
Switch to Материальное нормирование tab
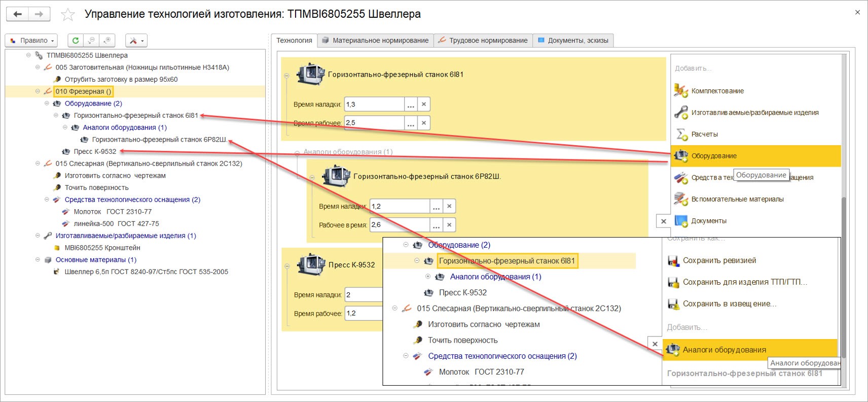pyautogui.click(x=376, y=41)
